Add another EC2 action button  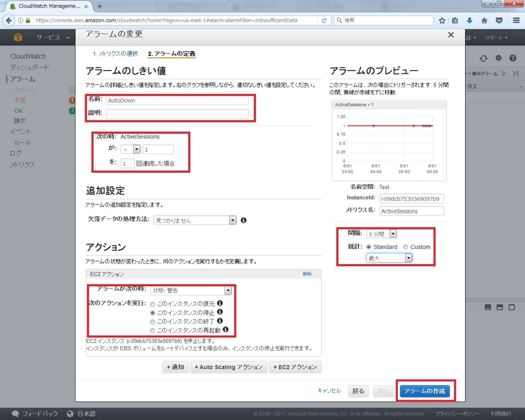tap(295, 367)
